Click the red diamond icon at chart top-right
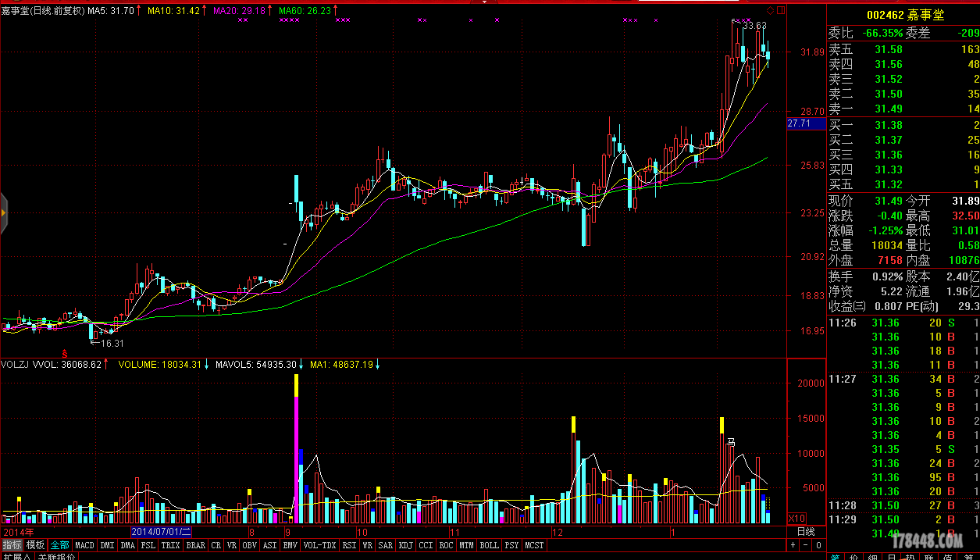This screenshot has height=560, width=980. click(771, 10)
